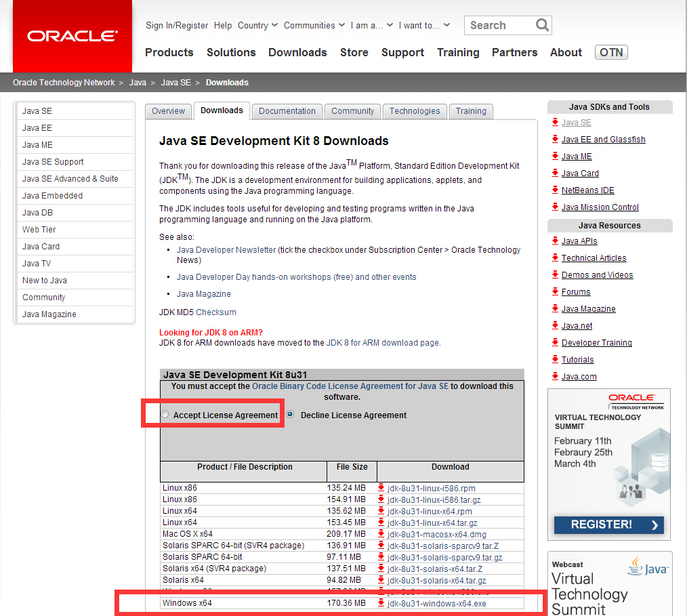
Task: Open the Store menu
Action: (x=354, y=53)
